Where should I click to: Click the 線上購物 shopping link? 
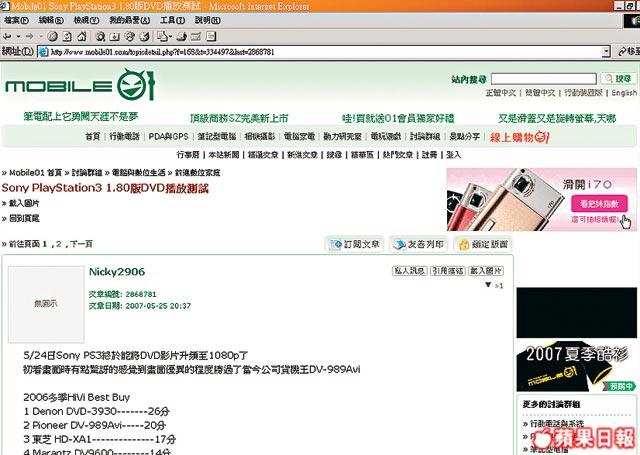(x=520, y=137)
